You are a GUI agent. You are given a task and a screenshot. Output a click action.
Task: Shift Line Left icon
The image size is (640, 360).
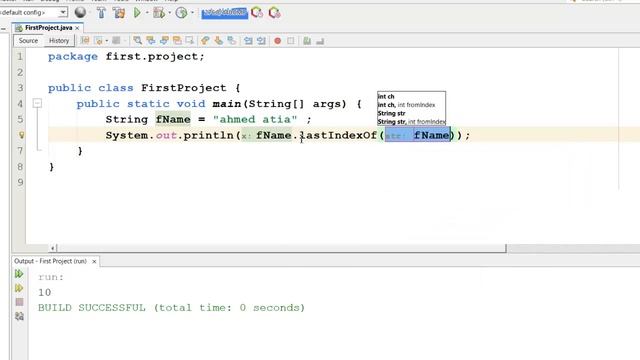[x=248, y=40]
